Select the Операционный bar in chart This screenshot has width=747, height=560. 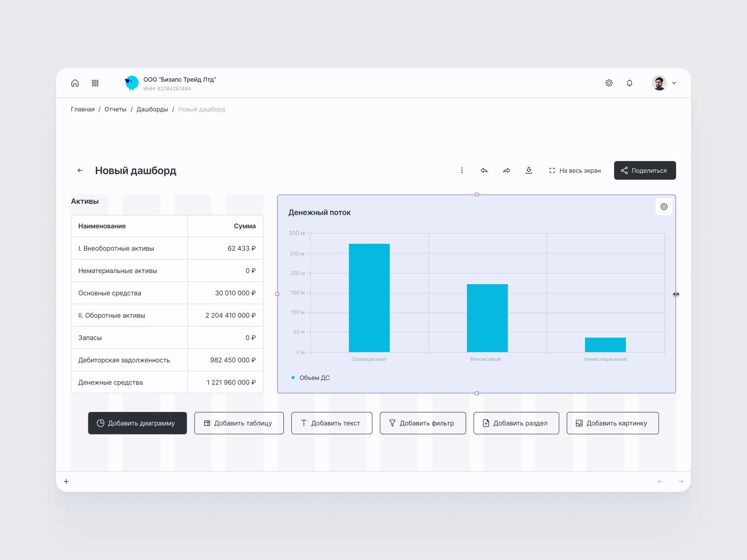click(369, 298)
